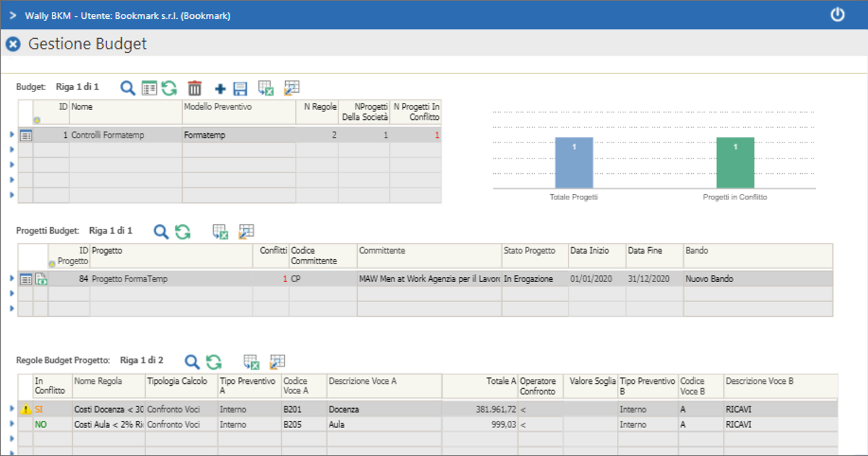Click row arrow beside Costi Aula rule

12,425
